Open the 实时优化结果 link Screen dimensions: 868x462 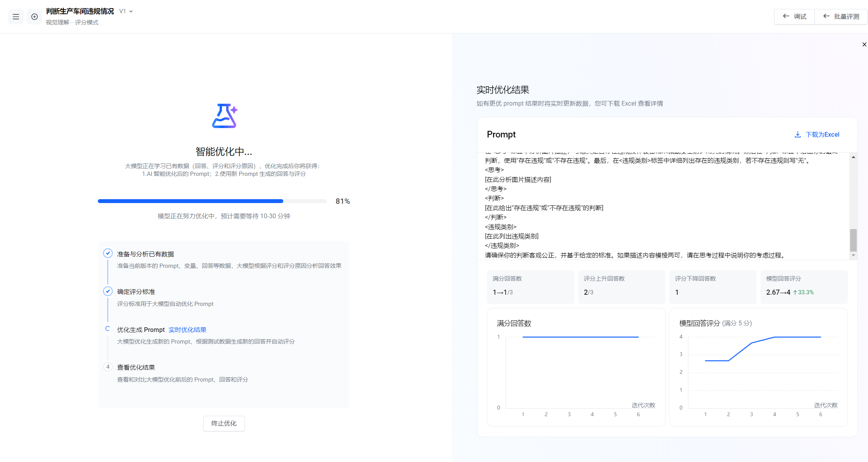[x=187, y=330]
